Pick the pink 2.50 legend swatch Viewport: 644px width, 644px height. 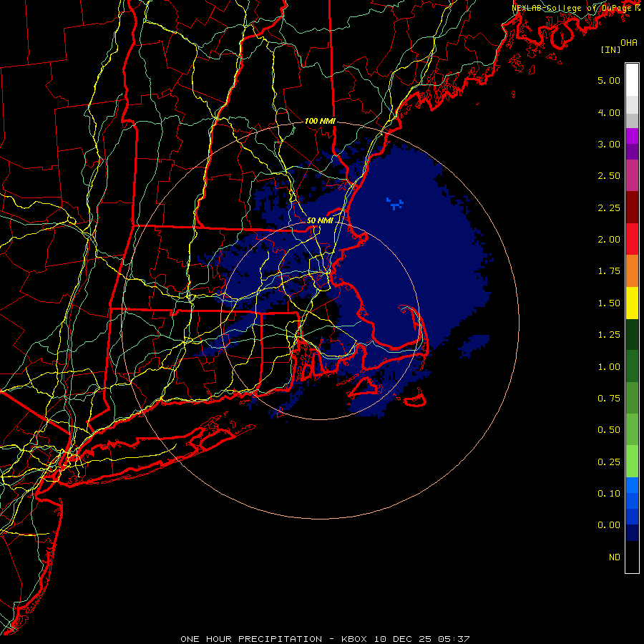click(x=632, y=175)
